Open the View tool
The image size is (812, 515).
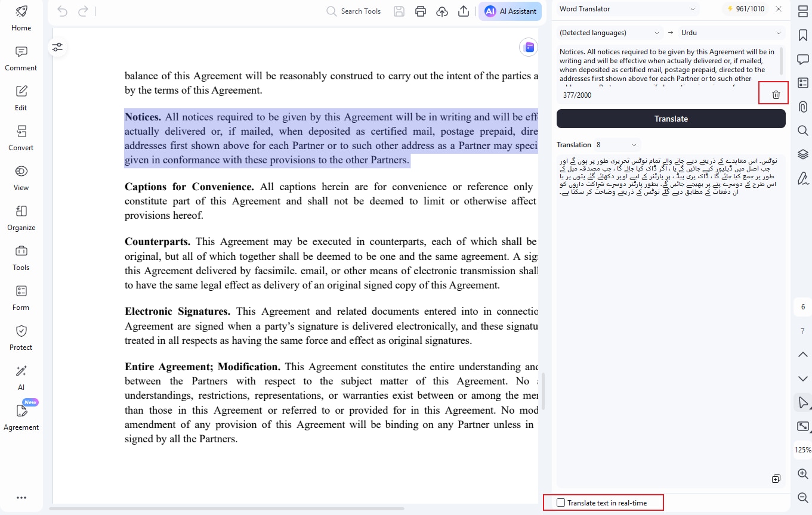[21, 178]
